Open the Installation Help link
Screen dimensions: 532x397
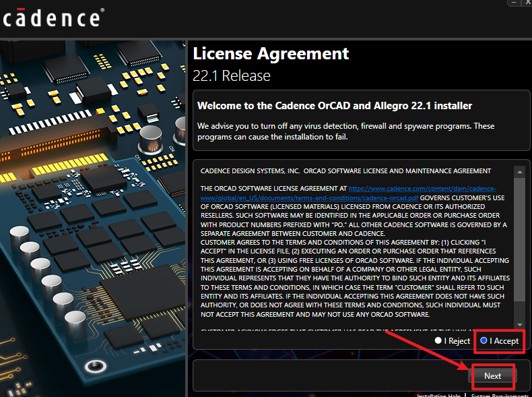438,395
